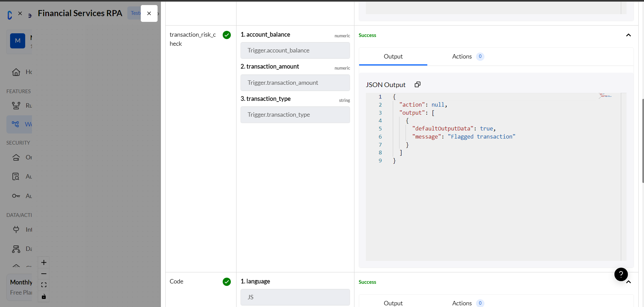Close the workflow with the small X near the logo
This screenshot has width=644, height=307.
(20, 13)
